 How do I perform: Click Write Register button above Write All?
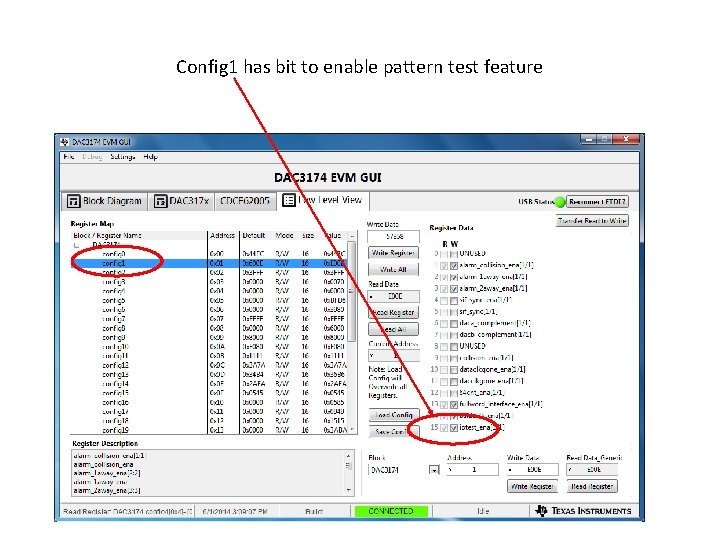(x=394, y=253)
